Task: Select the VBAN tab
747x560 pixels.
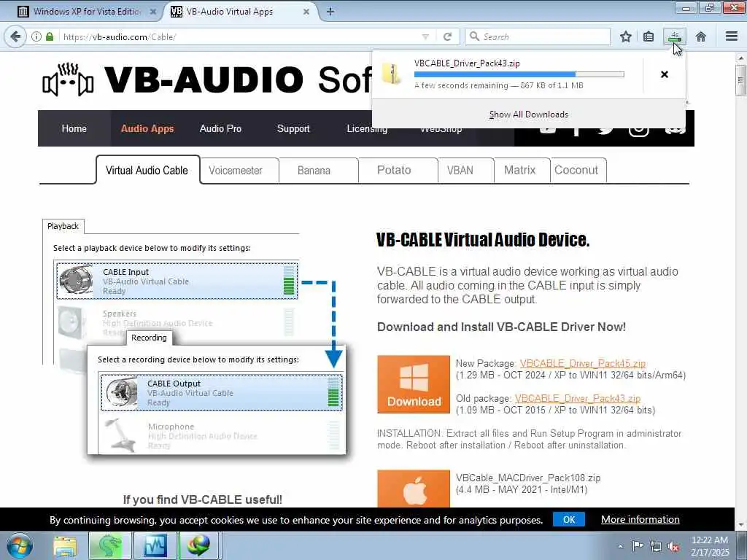Action: click(460, 170)
